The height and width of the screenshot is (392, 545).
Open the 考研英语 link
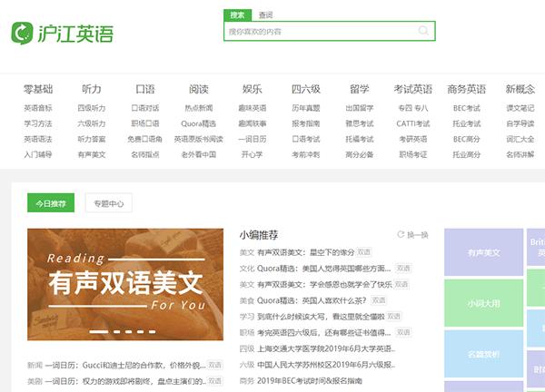[413, 139]
